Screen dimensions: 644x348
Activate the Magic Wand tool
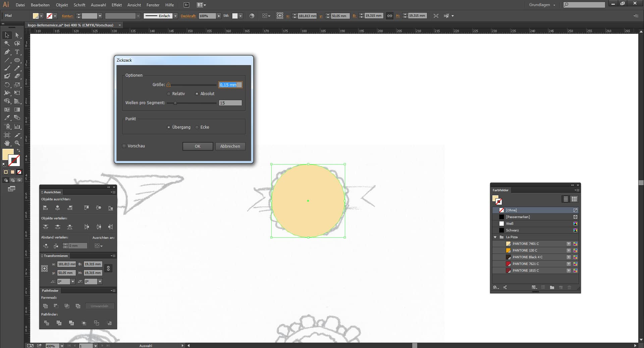[x=7, y=44]
